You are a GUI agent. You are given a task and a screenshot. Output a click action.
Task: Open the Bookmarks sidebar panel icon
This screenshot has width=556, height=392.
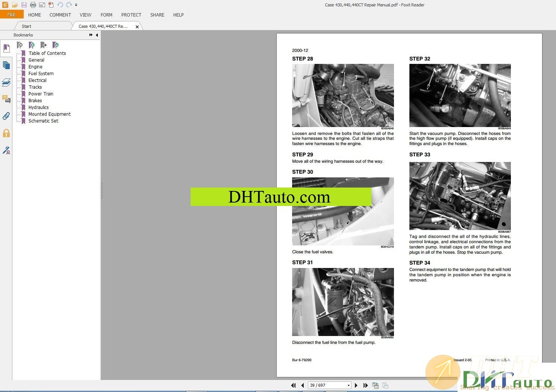coord(6,48)
